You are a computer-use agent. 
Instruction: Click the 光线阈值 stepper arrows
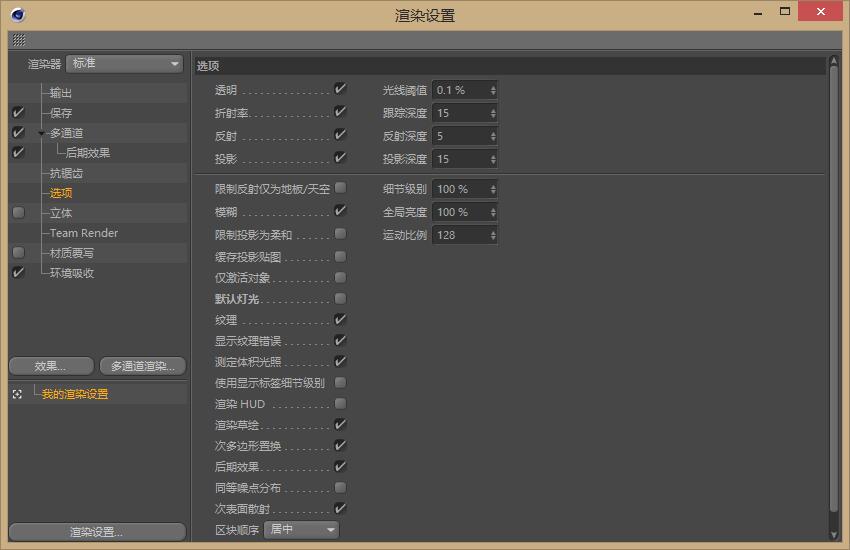click(492, 90)
